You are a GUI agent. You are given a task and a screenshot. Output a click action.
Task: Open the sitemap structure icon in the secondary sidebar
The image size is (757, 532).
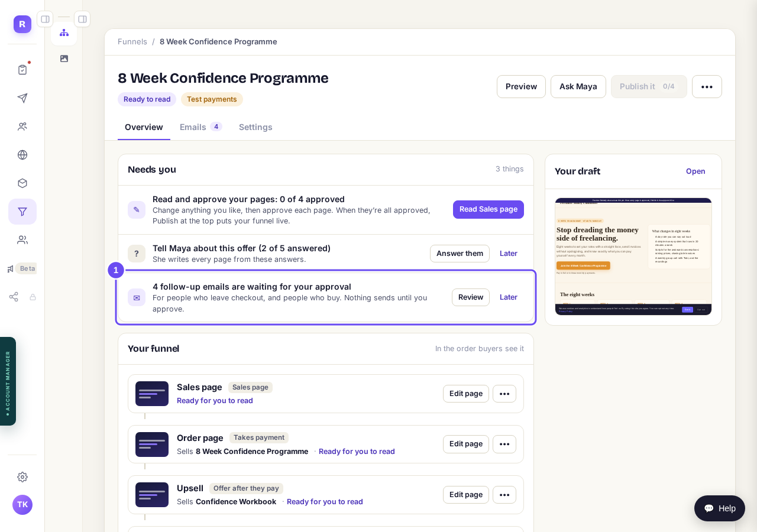(x=64, y=33)
